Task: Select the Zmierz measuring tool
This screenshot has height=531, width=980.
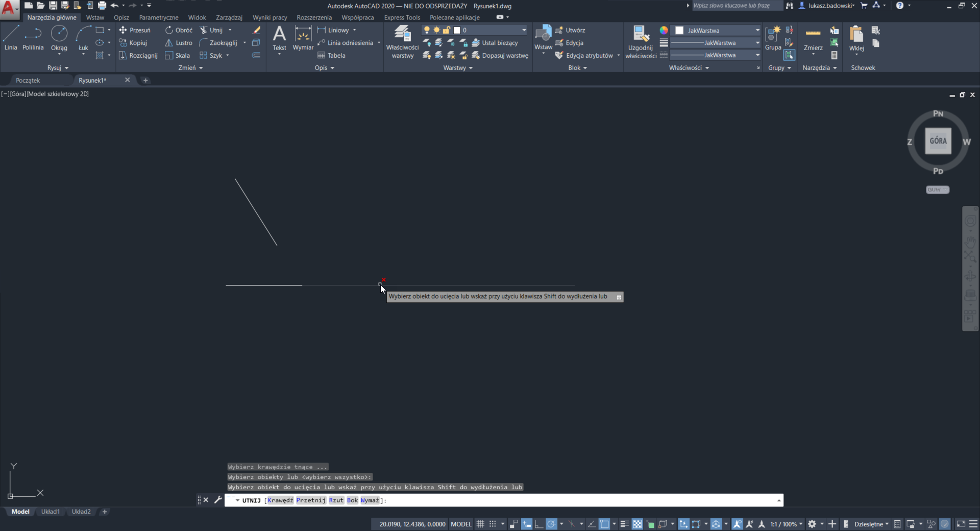Action: pyautogui.click(x=813, y=38)
